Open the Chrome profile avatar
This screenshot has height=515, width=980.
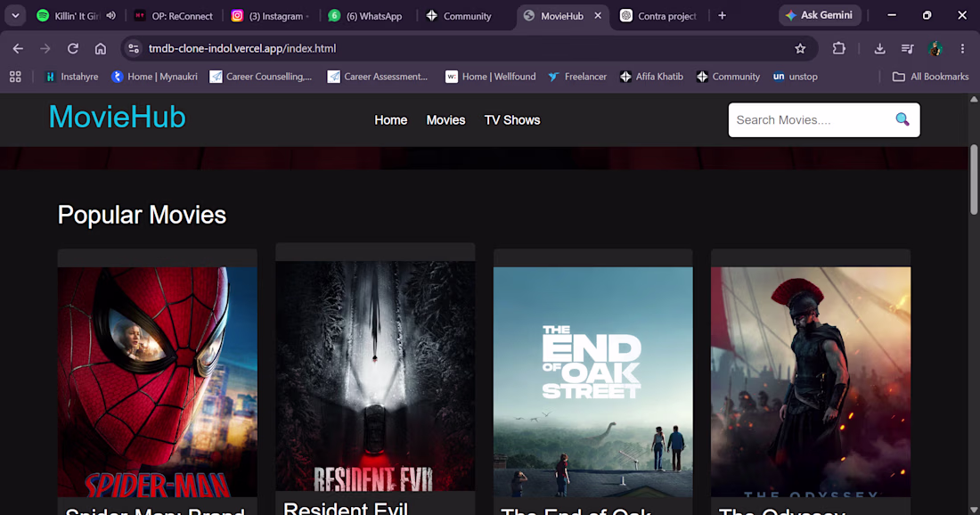[x=935, y=48]
